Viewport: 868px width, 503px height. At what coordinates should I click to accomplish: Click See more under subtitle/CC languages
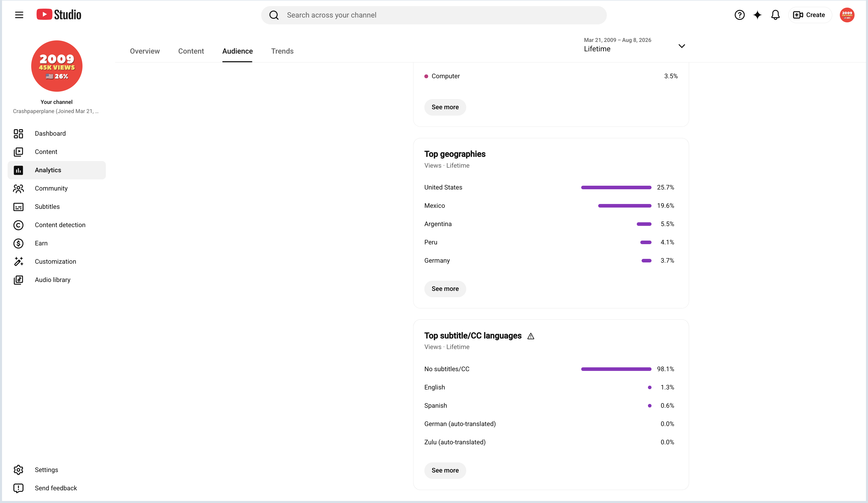tap(445, 470)
